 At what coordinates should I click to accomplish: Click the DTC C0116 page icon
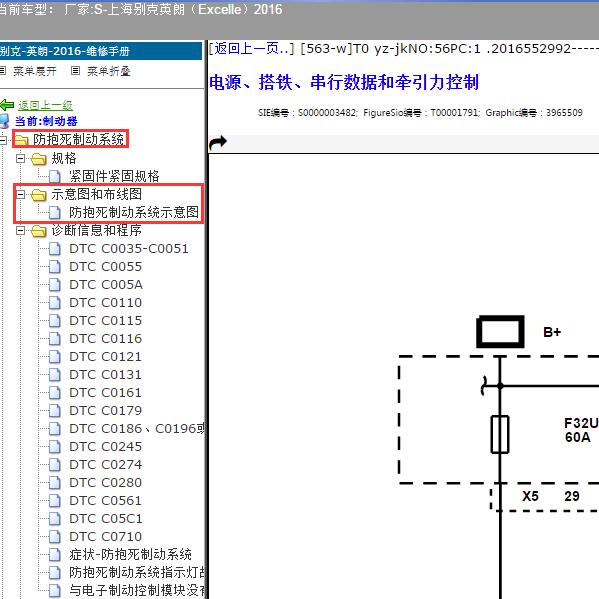pos(55,339)
